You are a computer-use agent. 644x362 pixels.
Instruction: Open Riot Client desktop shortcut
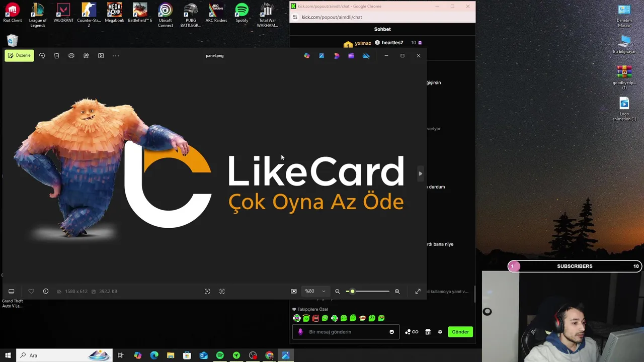pos(13,13)
